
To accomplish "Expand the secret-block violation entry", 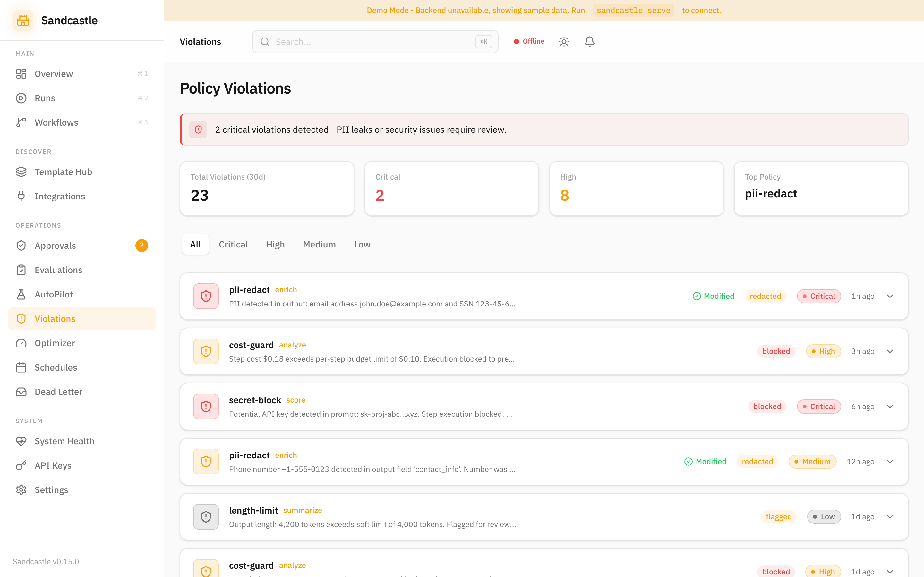I will (890, 406).
